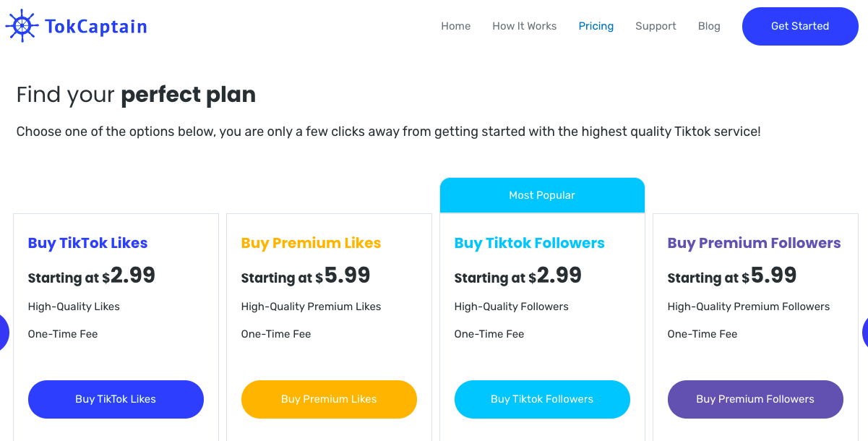868x441 pixels.
Task: Select the Pricing navigation link
Action: [x=596, y=26]
